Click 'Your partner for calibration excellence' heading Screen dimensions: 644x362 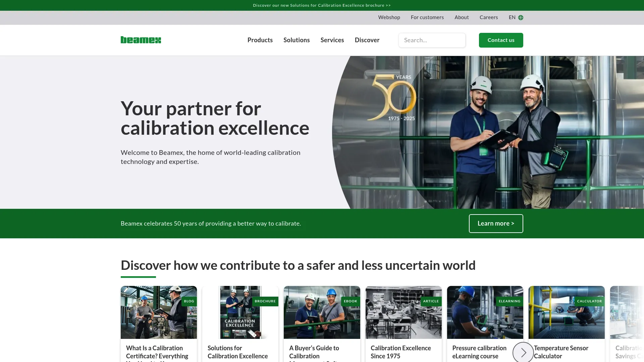pos(215,118)
